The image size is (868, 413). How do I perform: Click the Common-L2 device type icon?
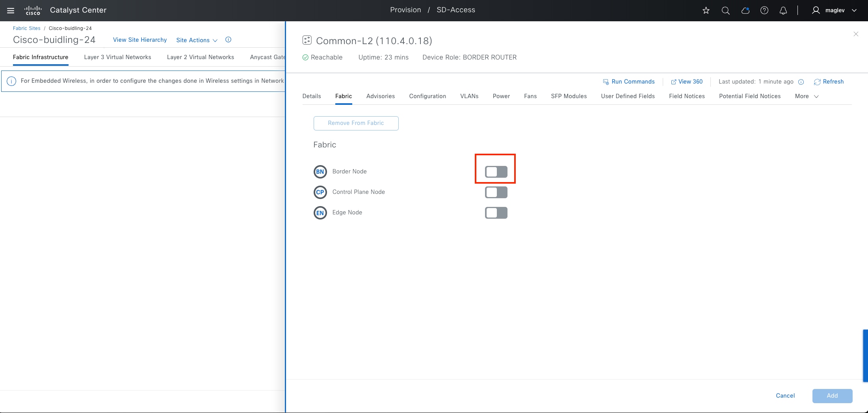coord(307,40)
